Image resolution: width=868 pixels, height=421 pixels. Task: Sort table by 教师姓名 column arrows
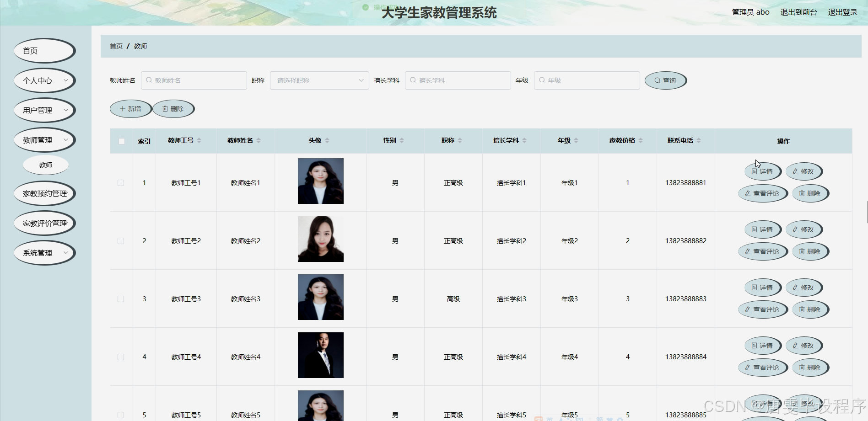(x=259, y=141)
